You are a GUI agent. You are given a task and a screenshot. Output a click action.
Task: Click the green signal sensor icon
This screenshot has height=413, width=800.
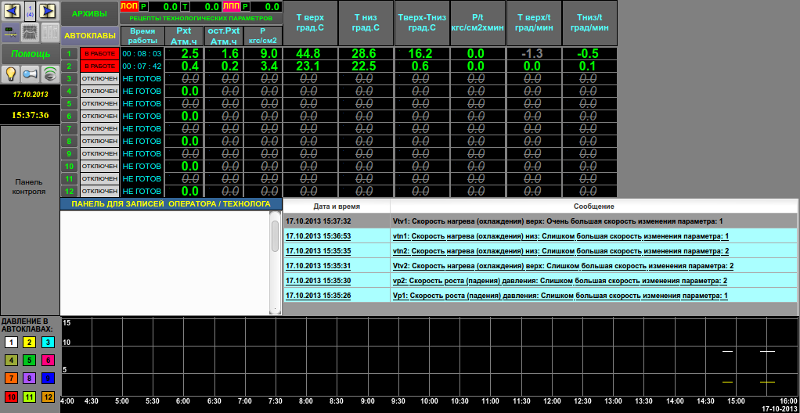(x=49, y=74)
